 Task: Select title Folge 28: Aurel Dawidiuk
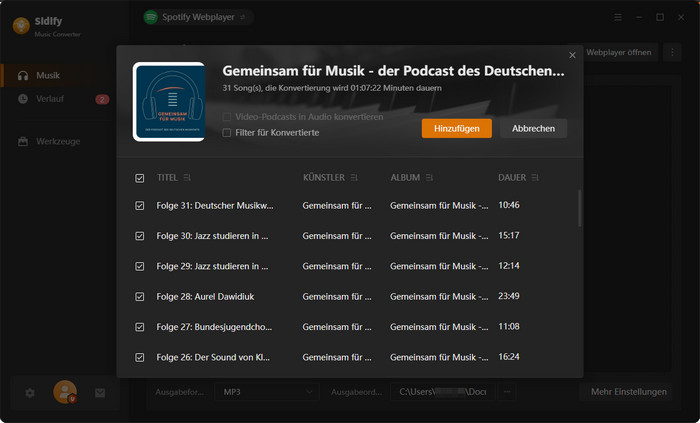(x=205, y=297)
